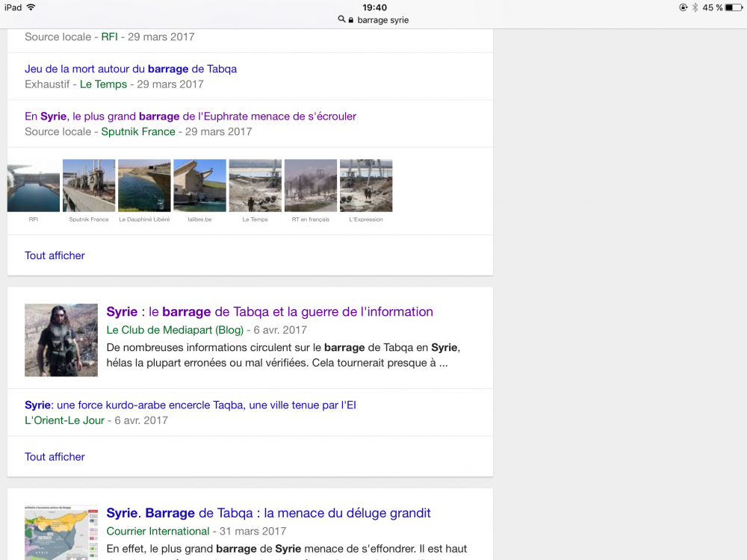747x560 pixels.
Task: Tap the rotation lock status icon
Action: pyautogui.click(x=683, y=7)
